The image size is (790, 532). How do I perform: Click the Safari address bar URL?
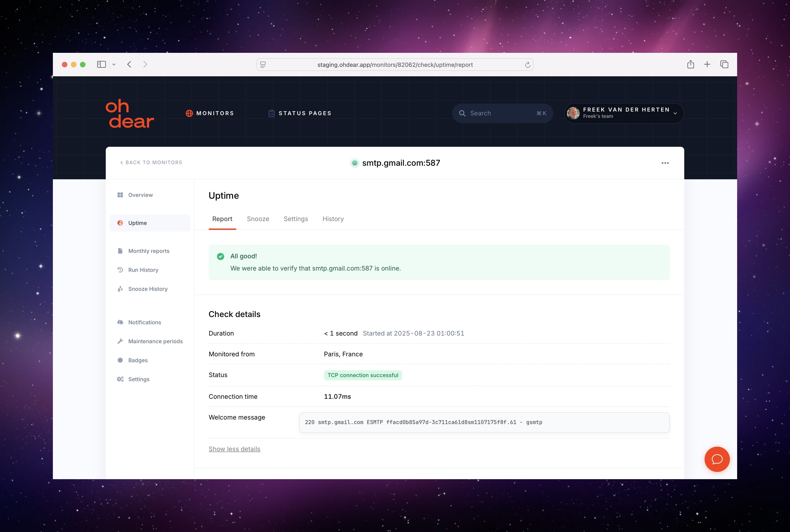[395, 65]
